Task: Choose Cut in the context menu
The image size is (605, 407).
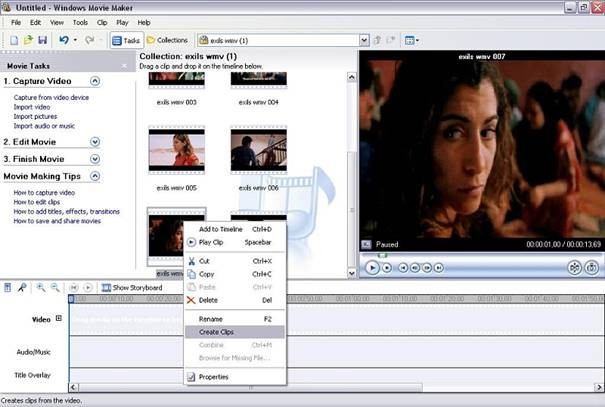Action: [x=235, y=261]
